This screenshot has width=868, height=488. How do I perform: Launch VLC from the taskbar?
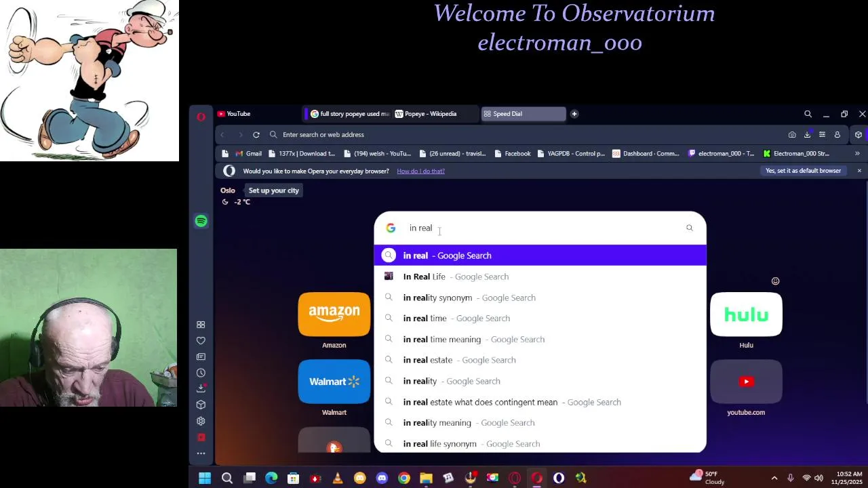point(338,479)
